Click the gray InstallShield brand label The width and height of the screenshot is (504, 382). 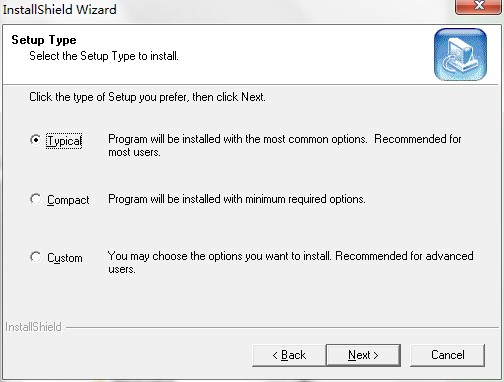(33, 327)
